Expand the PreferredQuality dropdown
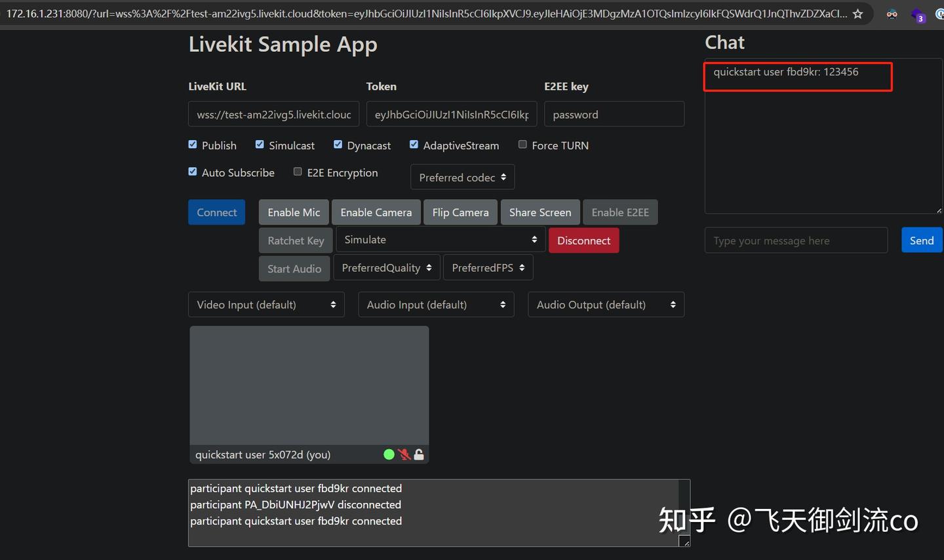Image resolution: width=944 pixels, height=560 pixels. coord(386,268)
